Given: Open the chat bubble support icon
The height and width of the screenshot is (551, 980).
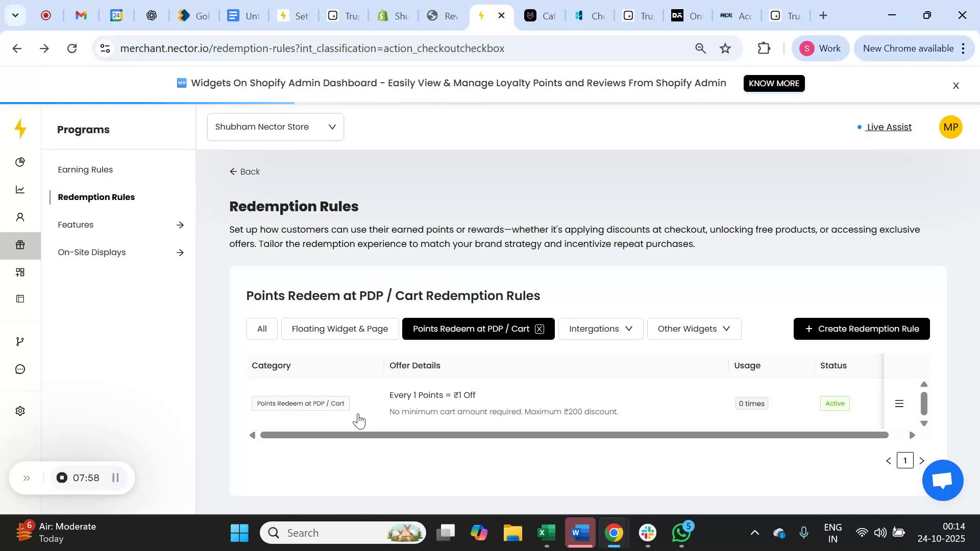Looking at the screenshot, I should (x=20, y=369).
